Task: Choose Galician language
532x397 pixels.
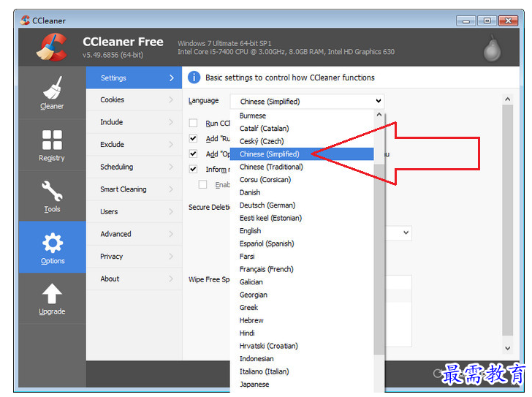Action: click(302, 282)
